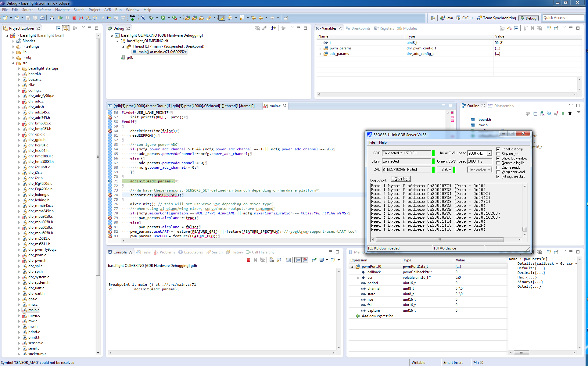Switch to the Breakpoints tab
Viewport: 588px width, 366px height.
click(x=360, y=28)
